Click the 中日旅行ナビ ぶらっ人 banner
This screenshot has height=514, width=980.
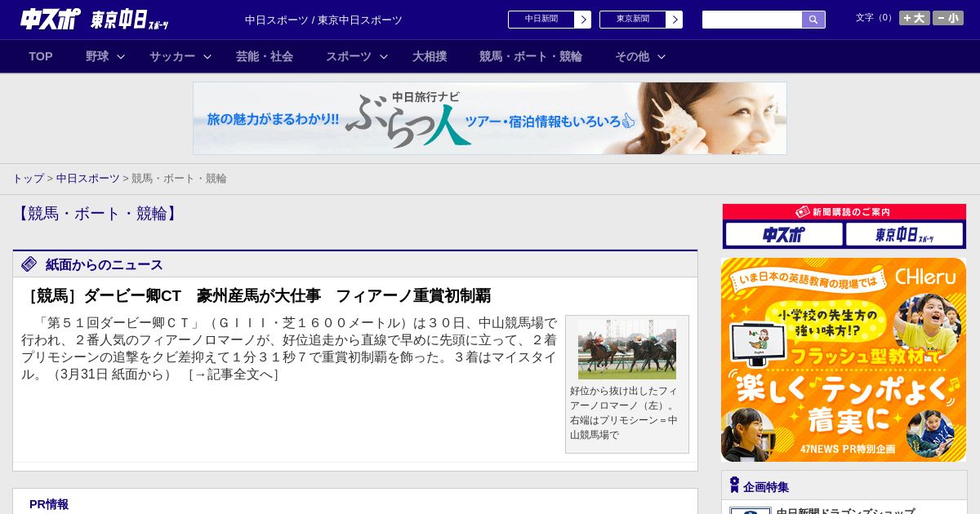point(490,118)
